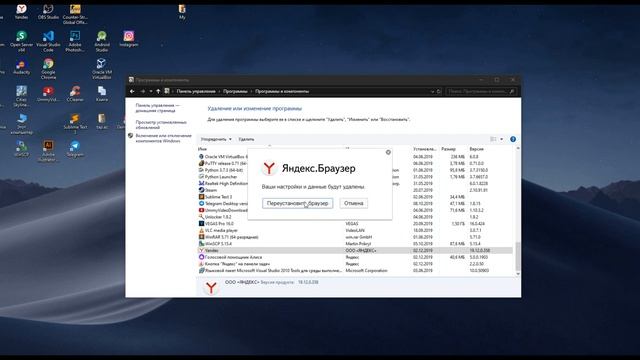This screenshot has height=360, width=640.
Task: Select the VEGAS Pro 16.0 row
Action: pyautogui.click(x=355, y=224)
